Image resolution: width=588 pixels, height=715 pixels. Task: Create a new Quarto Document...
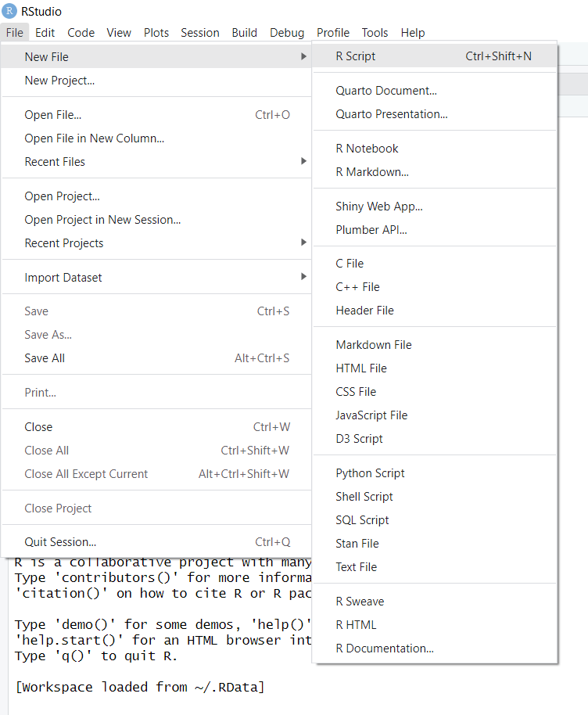tap(435, 91)
